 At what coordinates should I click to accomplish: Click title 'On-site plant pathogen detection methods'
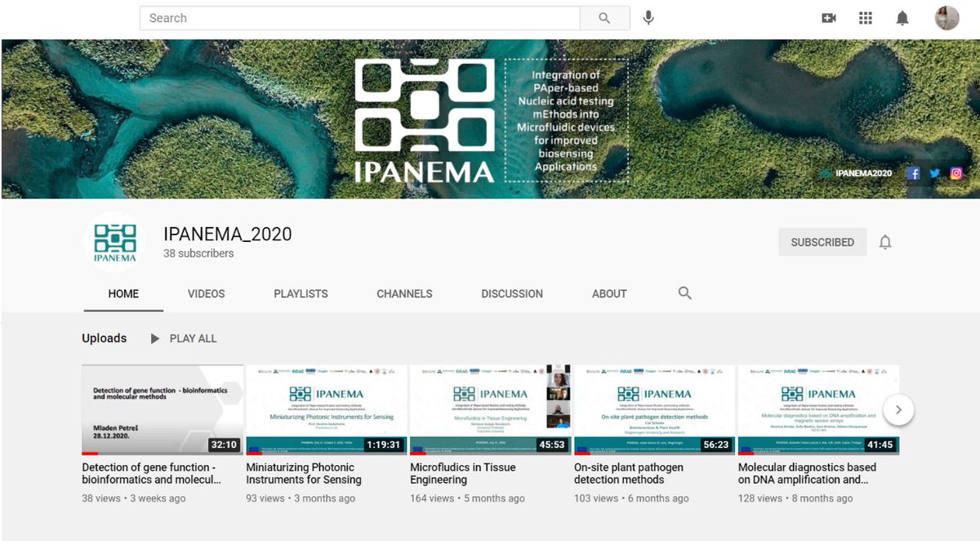(629, 473)
